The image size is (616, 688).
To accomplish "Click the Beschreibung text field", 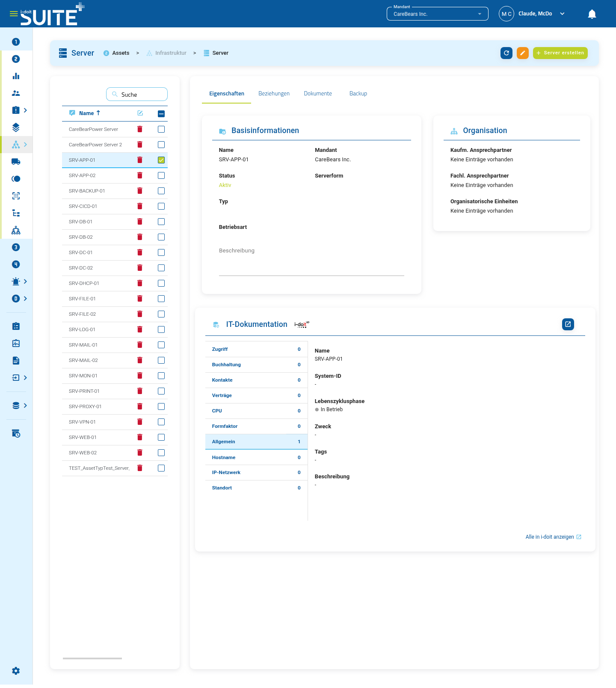I will point(311,262).
